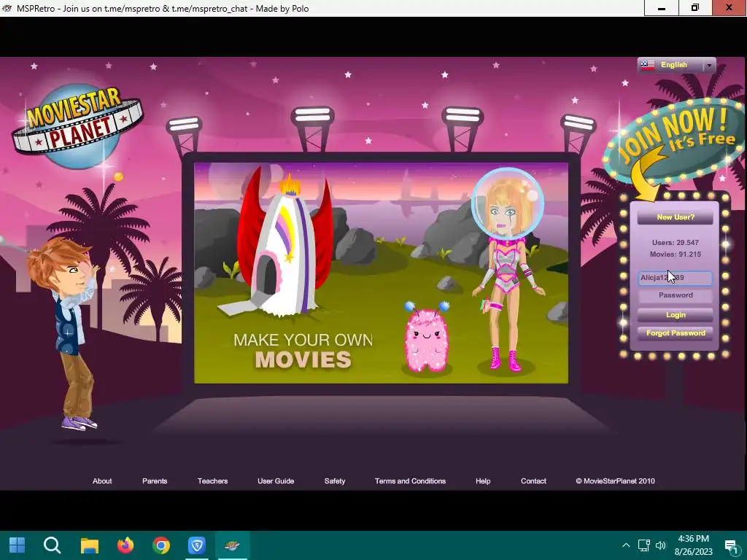The image size is (747, 560).
Task: Click the MovieStarPlanet globe logo
Action: click(77, 126)
